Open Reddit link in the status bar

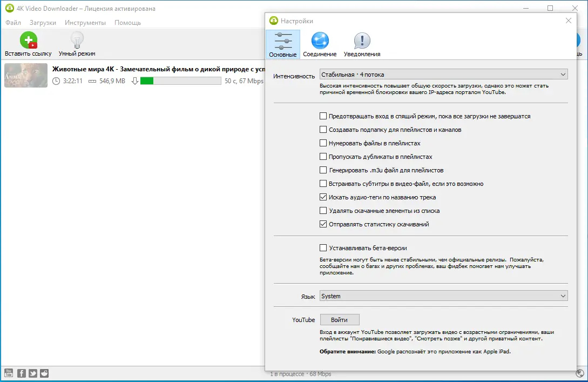(44, 373)
